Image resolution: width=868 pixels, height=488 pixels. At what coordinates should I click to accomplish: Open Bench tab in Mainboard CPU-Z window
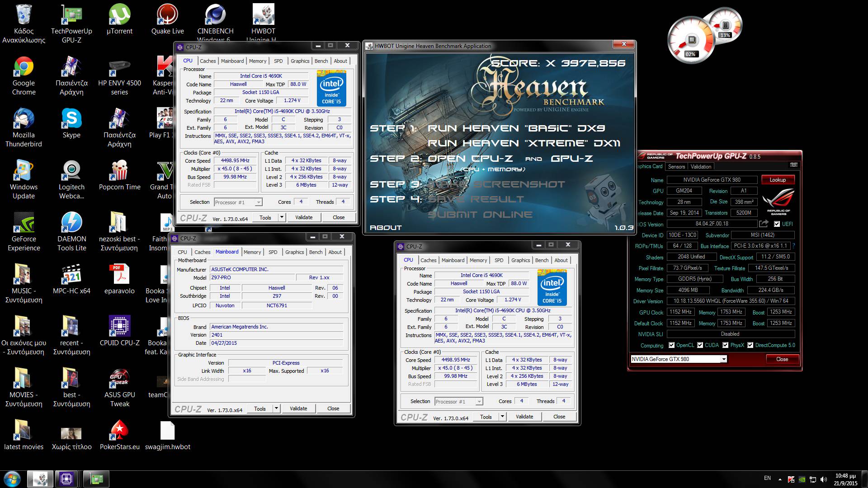316,252
